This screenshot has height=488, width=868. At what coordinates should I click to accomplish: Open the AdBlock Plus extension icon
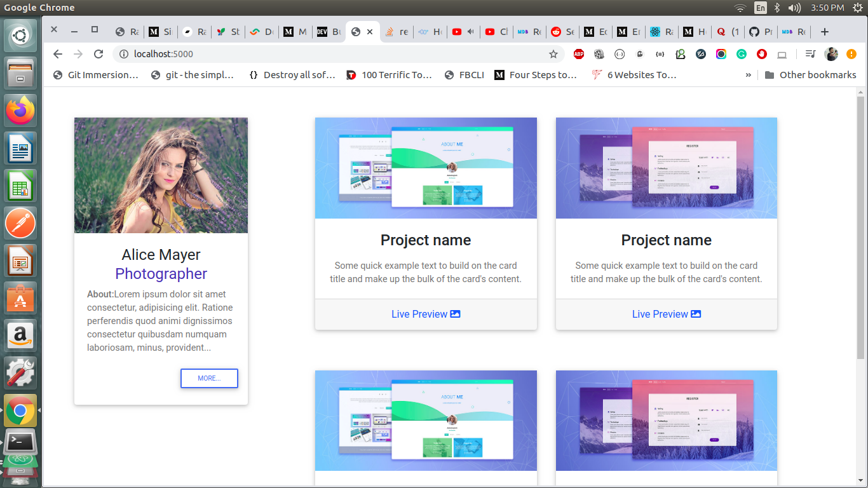coord(579,54)
